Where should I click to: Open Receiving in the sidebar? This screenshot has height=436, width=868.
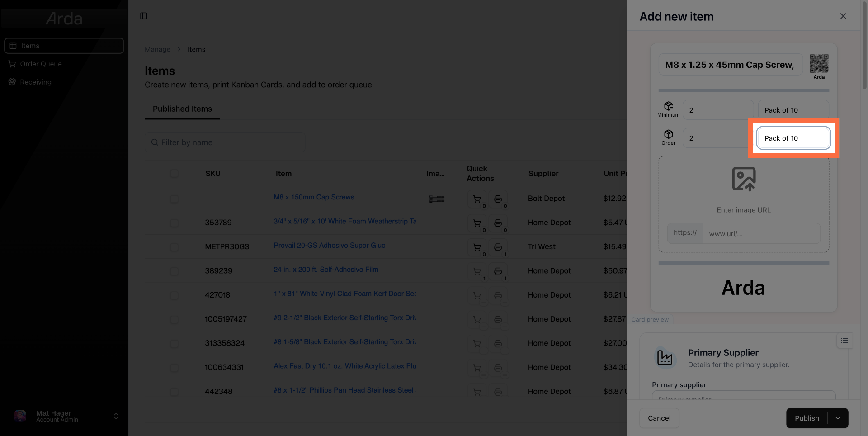(x=64, y=82)
